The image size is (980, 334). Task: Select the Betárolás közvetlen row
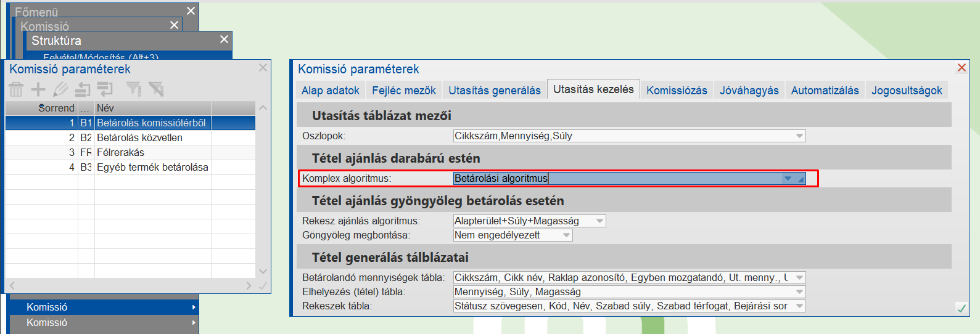tap(139, 137)
